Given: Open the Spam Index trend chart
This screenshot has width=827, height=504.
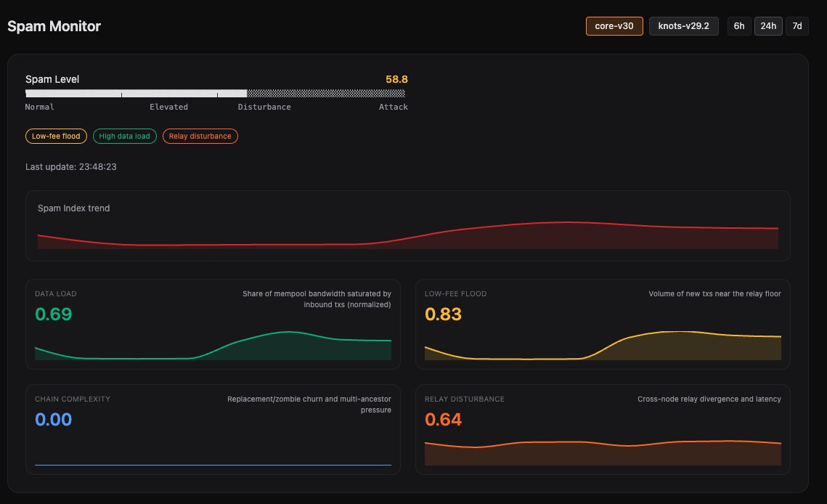Looking at the screenshot, I should 407,225.
